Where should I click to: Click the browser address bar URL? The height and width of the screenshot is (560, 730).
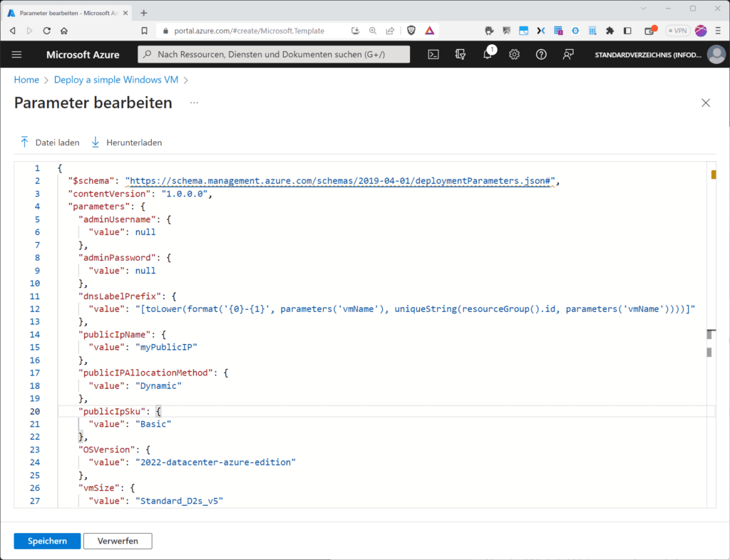[249, 31]
